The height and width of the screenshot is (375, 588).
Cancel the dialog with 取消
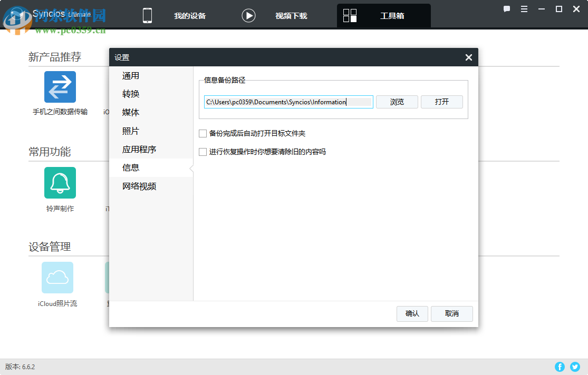pyautogui.click(x=451, y=313)
